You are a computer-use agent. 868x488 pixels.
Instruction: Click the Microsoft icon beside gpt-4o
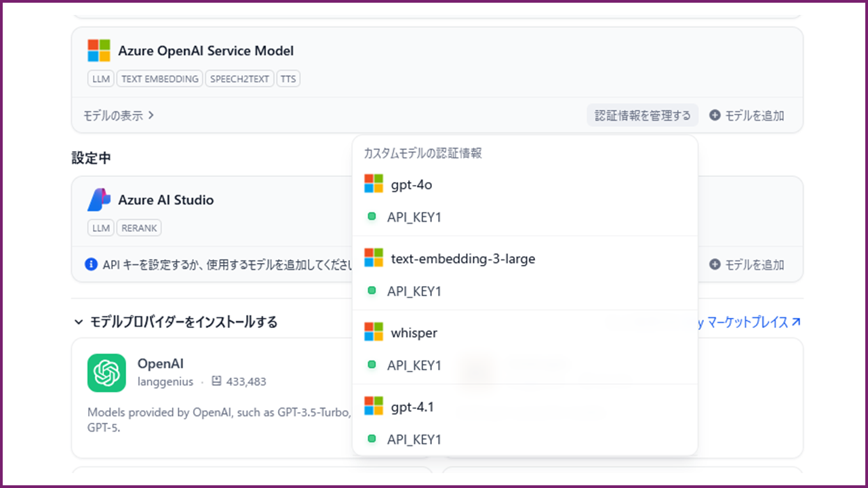point(374,184)
